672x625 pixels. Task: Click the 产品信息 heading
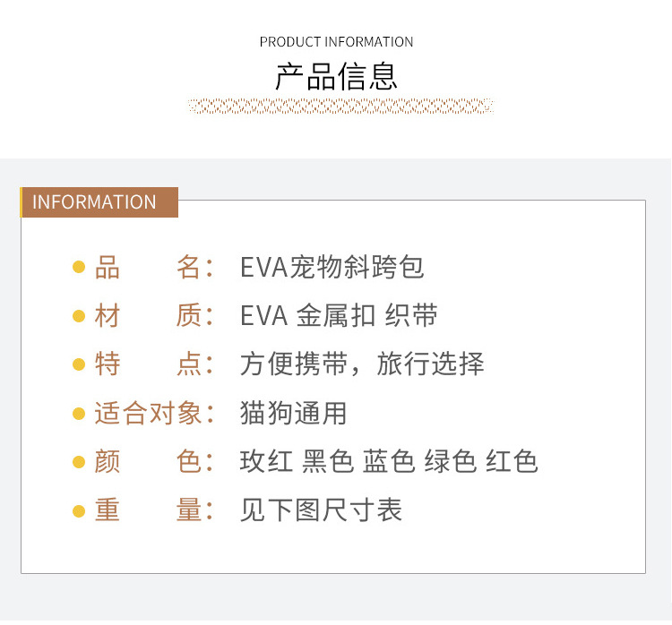336,76
